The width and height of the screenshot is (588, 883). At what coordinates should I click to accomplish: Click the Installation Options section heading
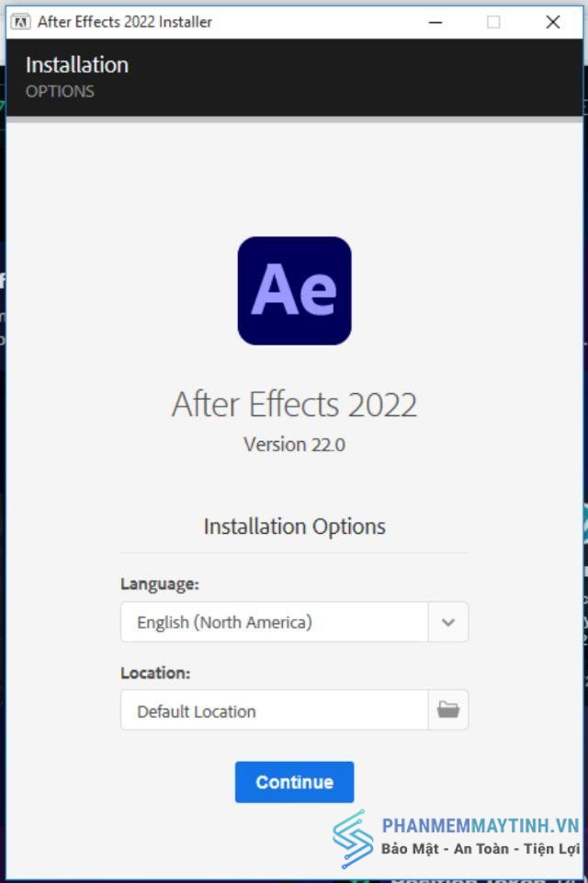point(295,526)
